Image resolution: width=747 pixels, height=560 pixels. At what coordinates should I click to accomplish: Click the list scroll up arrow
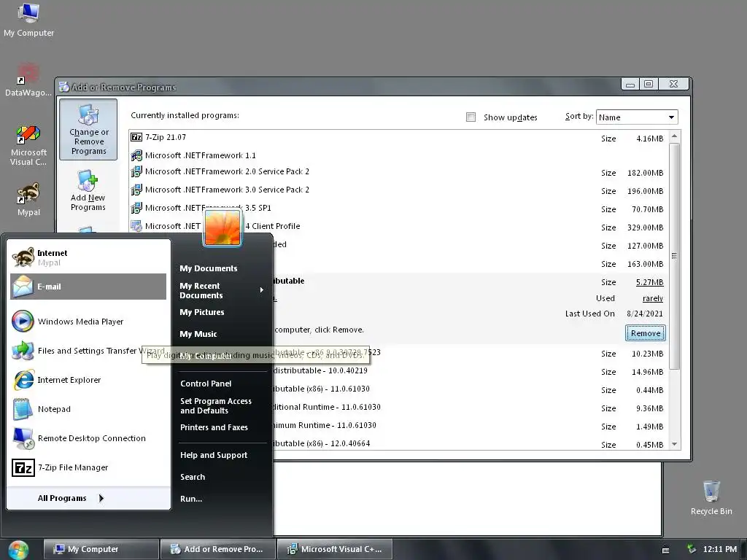tap(674, 136)
